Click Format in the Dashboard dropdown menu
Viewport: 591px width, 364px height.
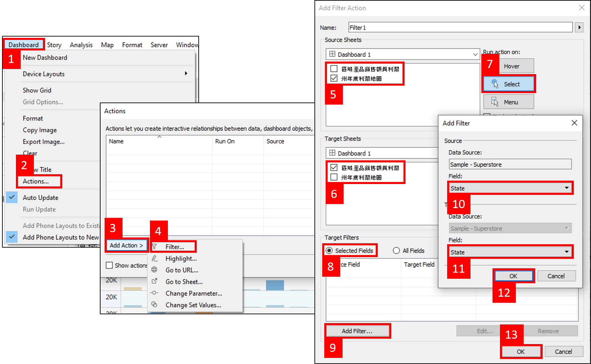33,118
